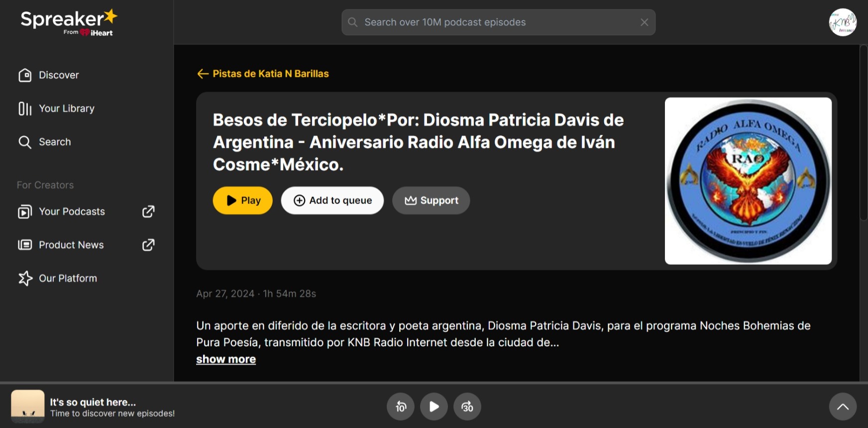The height and width of the screenshot is (428, 868).
Task: Open the Radio Alfa Omega cover artwork
Action: (748, 181)
